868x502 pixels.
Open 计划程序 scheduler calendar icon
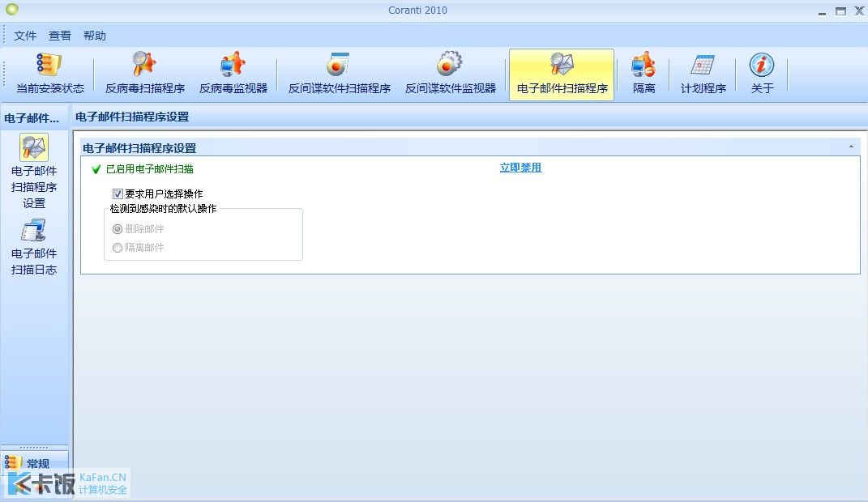point(703,74)
